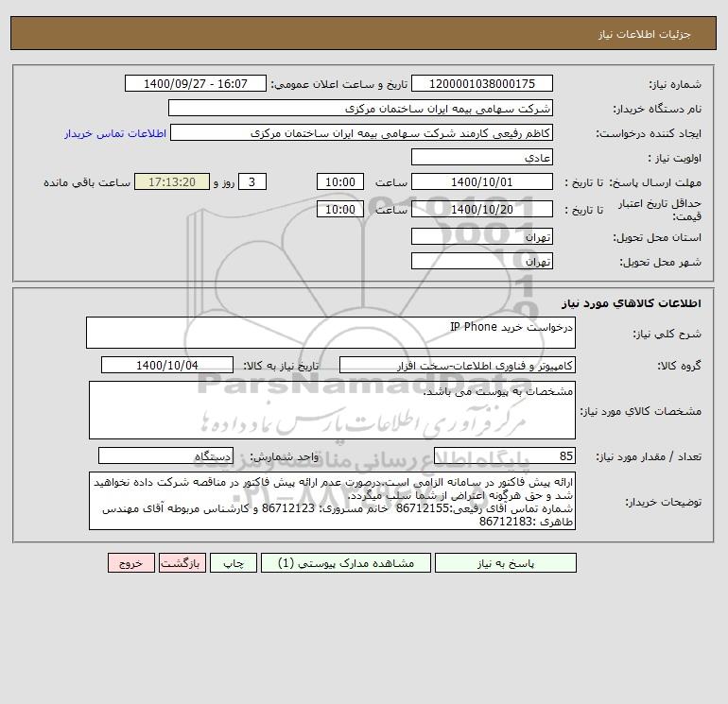728x704 pixels.
Task: Click label حداقل تاریخ اعتبار قیمت
Action: pos(659,210)
